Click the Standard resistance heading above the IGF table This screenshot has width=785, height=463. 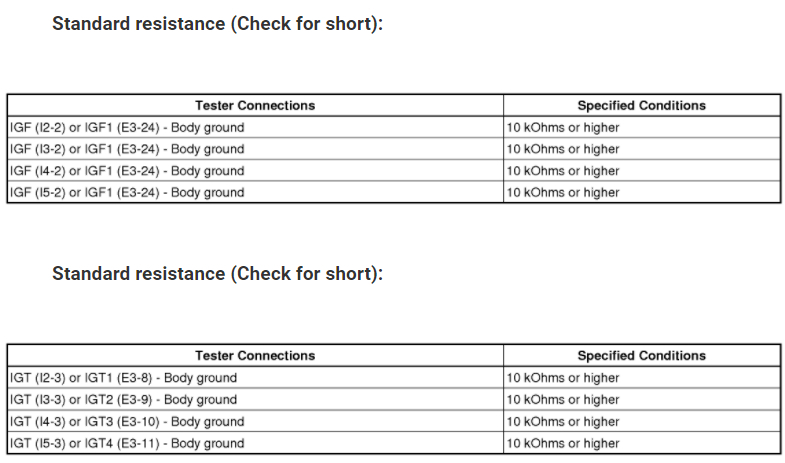[217, 24]
